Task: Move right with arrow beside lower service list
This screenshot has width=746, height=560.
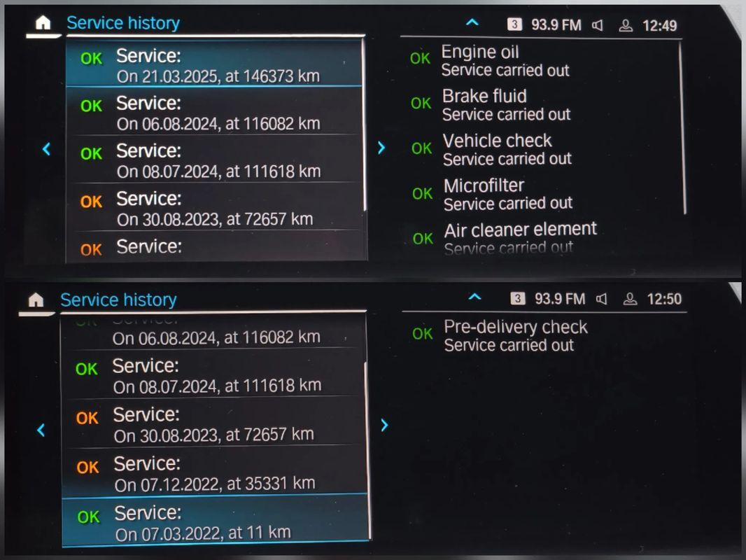Action: coord(384,425)
